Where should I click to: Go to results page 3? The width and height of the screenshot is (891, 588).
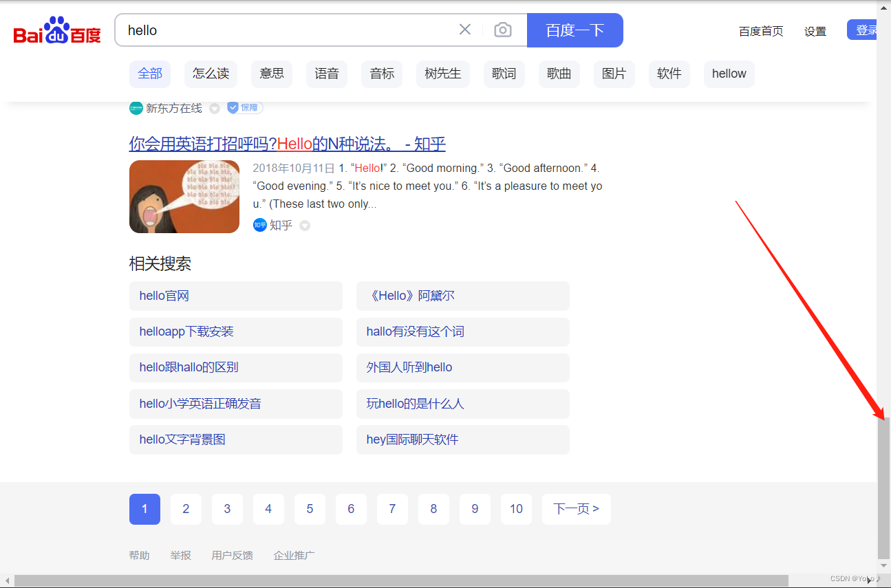tap(227, 509)
